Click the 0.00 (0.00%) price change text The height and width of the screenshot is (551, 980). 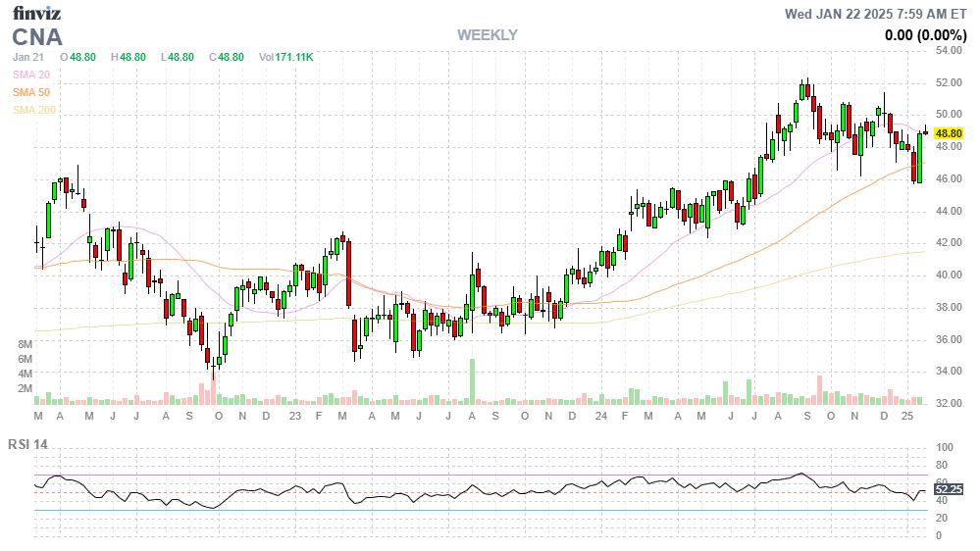(x=925, y=35)
